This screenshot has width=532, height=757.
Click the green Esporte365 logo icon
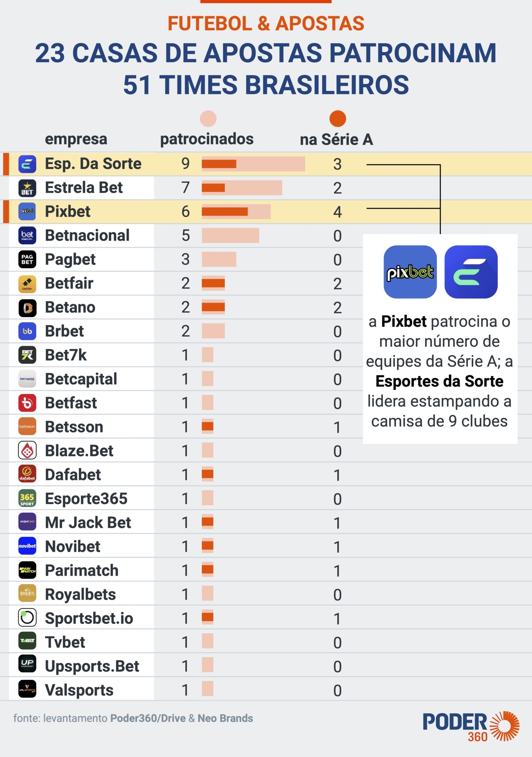click(x=27, y=498)
